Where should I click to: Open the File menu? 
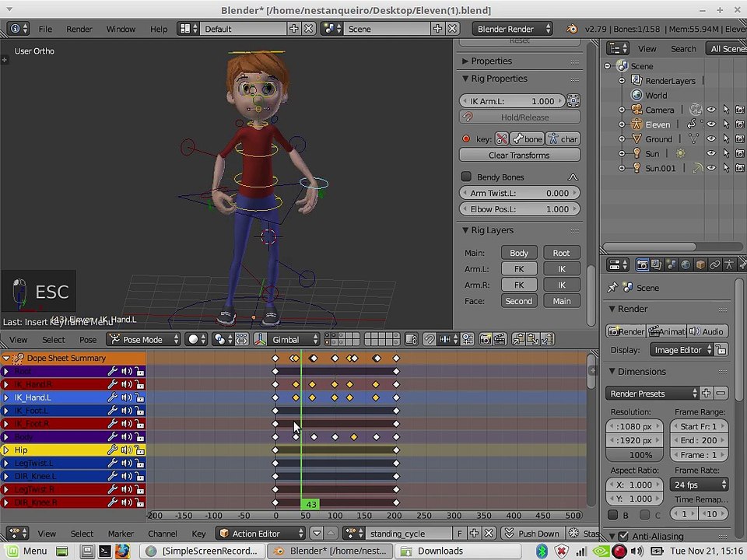(x=45, y=29)
